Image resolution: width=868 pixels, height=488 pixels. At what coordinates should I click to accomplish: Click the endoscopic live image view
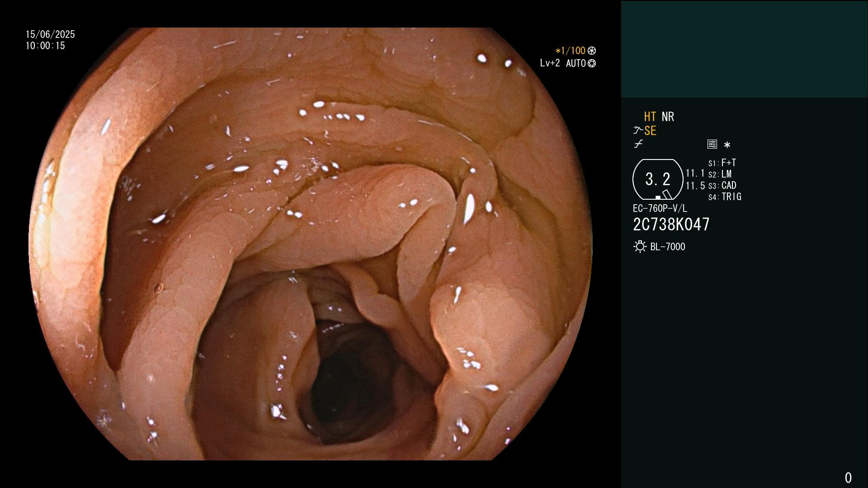(x=311, y=244)
